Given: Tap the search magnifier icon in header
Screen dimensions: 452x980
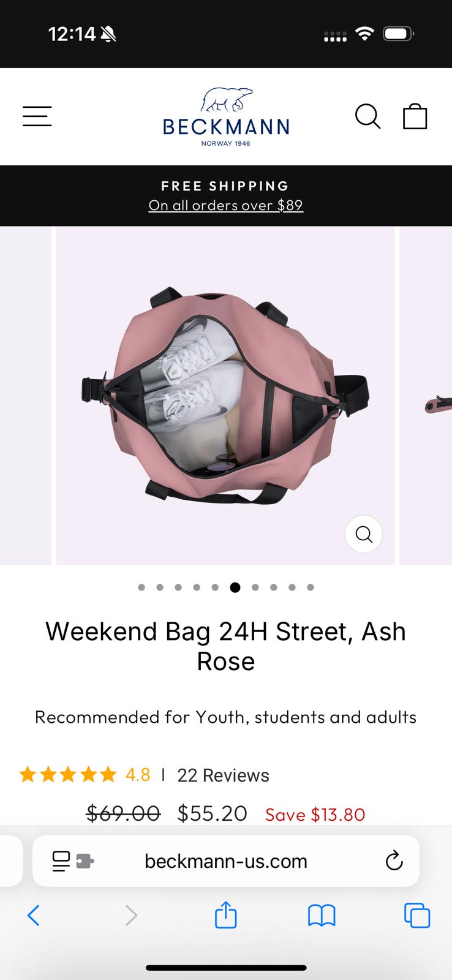Looking at the screenshot, I should click(367, 116).
